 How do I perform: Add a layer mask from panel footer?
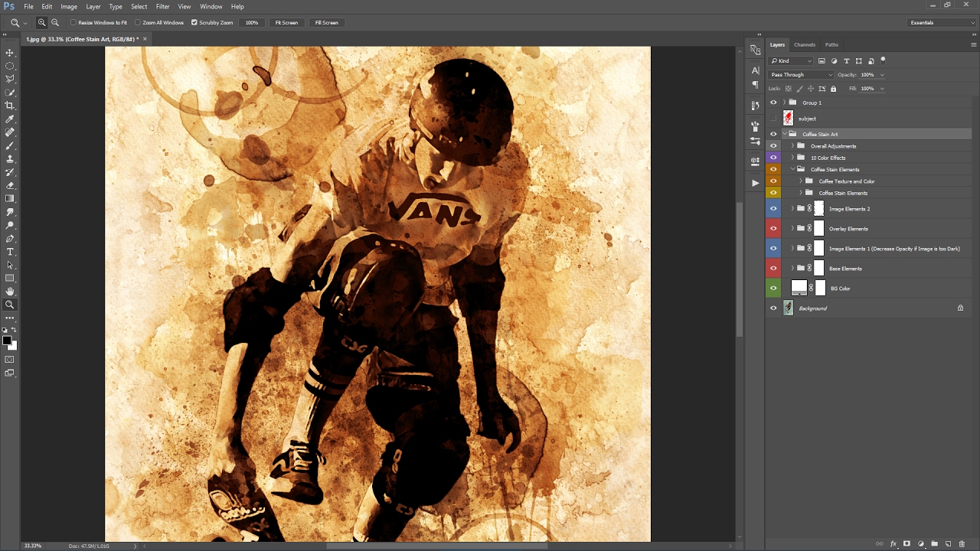click(906, 543)
